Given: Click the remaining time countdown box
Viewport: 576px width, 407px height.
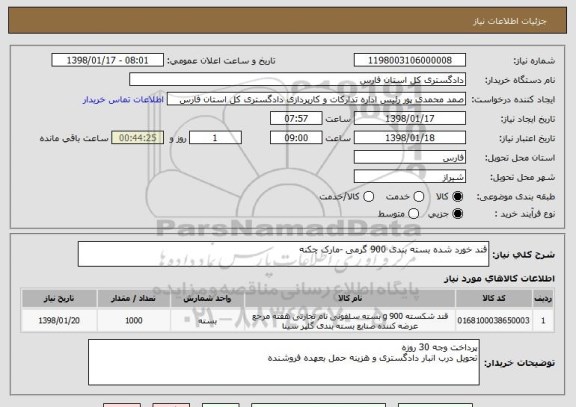Looking at the screenshot, I should 138,138.
